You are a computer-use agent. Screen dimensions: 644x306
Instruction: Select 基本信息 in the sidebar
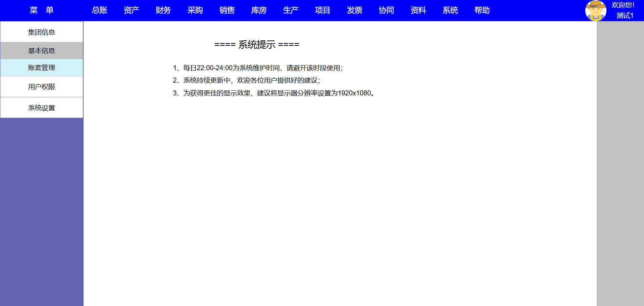42,51
